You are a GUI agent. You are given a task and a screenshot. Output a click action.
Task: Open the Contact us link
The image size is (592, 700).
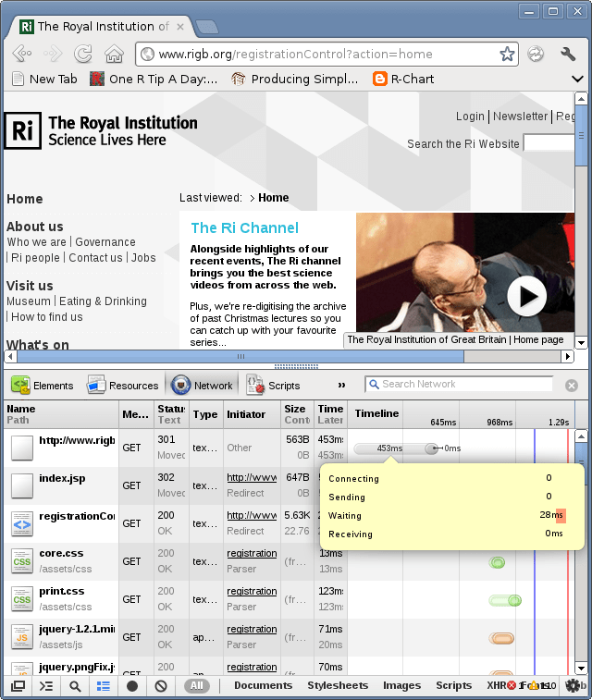pos(95,258)
